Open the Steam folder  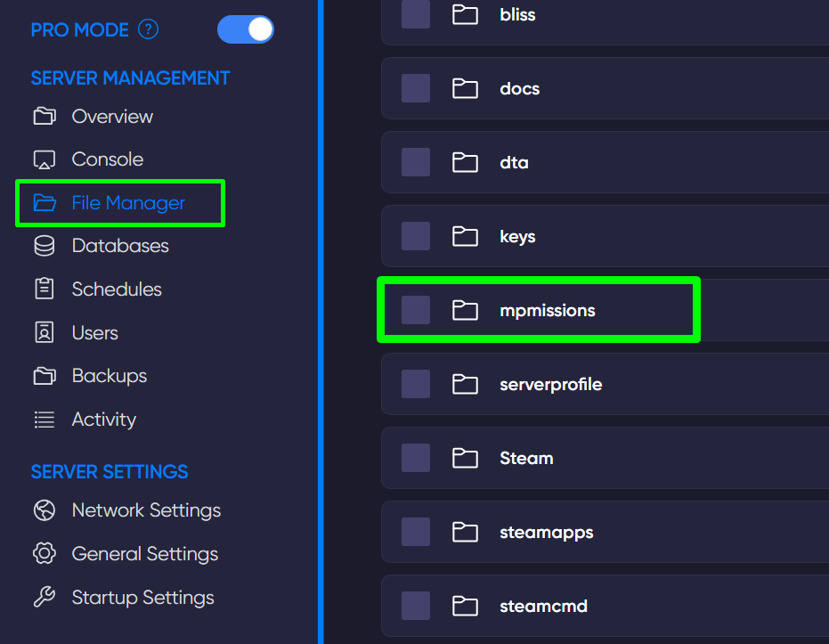click(526, 458)
